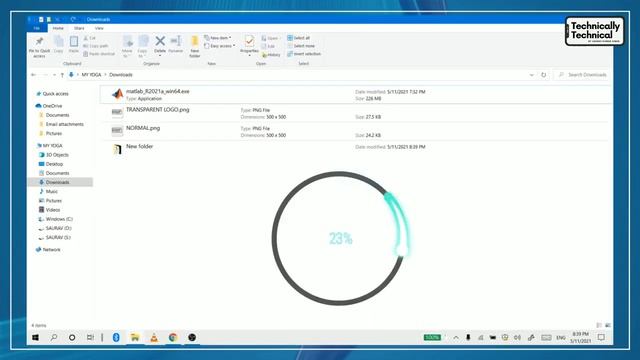Expand the address bar history dropdown
The height and width of the screenshot is (360, 640).
[x=531, y=75]
